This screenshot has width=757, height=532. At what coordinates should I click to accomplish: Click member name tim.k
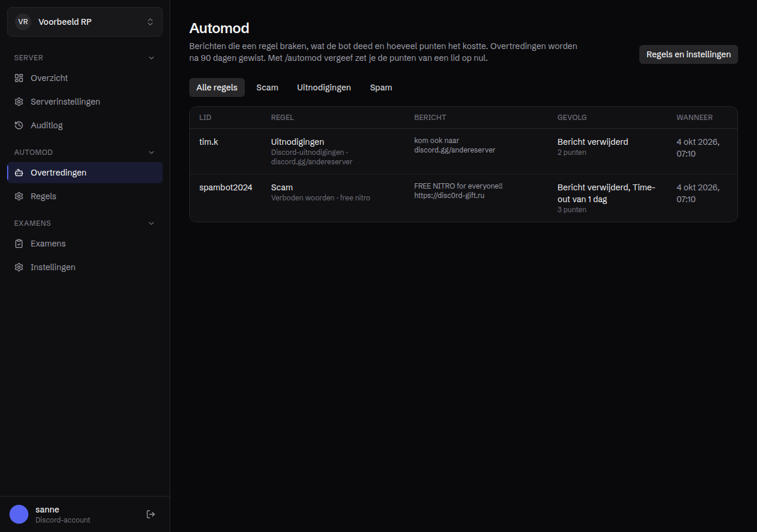point(209,142)
